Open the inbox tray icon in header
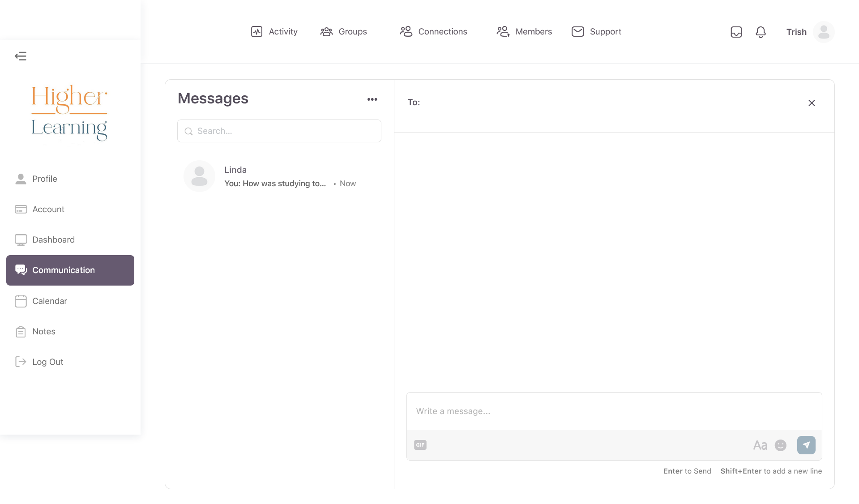Image resolution: width=859 pixels, height=504 pixels. point(736,32)
